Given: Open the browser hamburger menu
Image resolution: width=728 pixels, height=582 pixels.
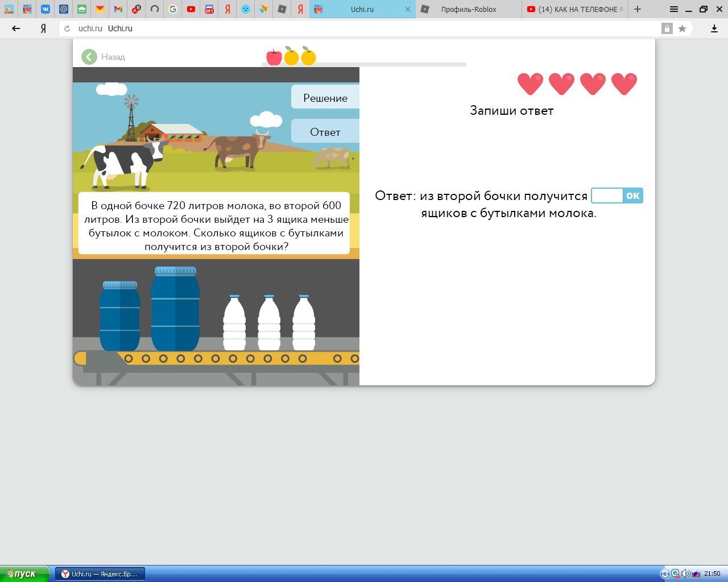Looking at the screenshot, I should click(x=674, y=9).
